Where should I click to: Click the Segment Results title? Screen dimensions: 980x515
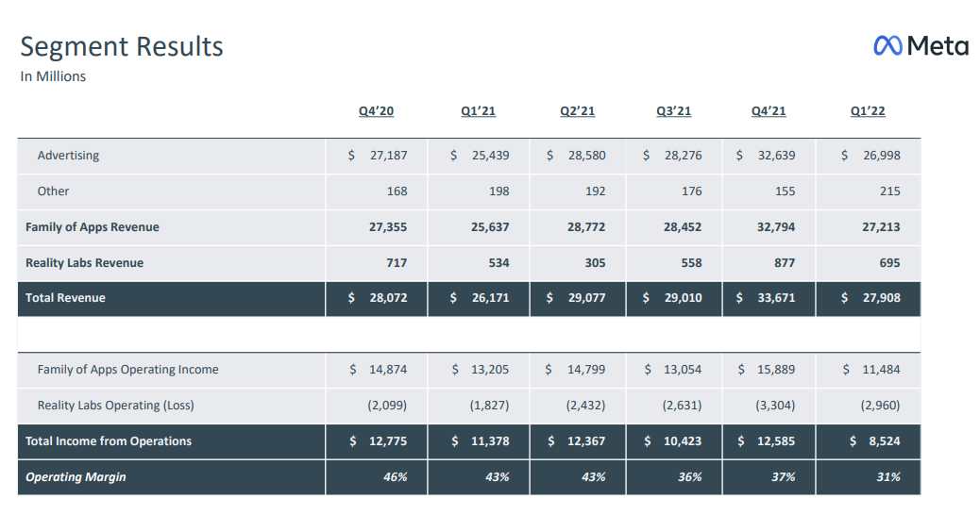(x=122, y=46)
